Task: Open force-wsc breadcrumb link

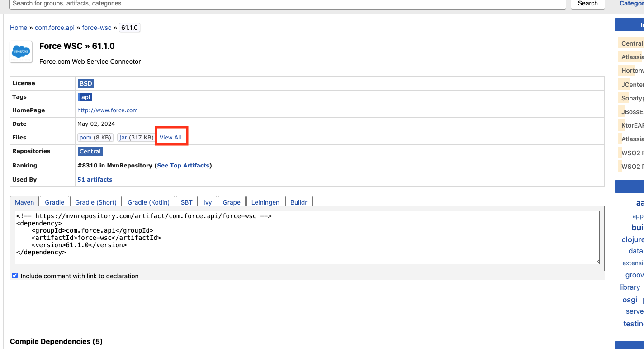Action: pyautogui.click(x=97, y=28)
